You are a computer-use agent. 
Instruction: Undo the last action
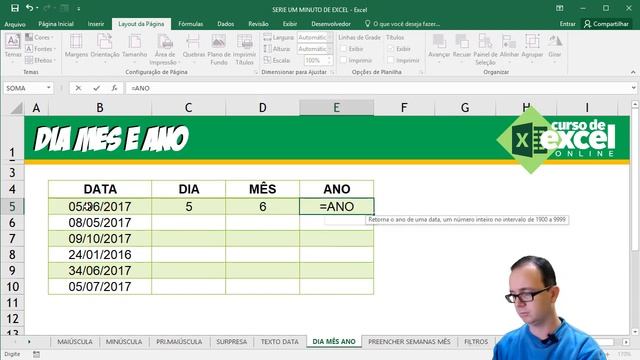pos(29,8)
